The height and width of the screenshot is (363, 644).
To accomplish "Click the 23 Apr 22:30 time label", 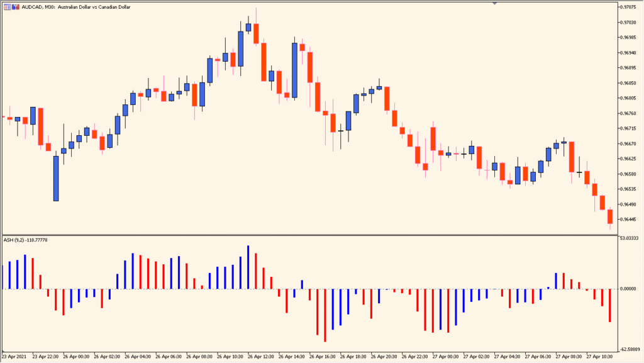I will (45, 357).
